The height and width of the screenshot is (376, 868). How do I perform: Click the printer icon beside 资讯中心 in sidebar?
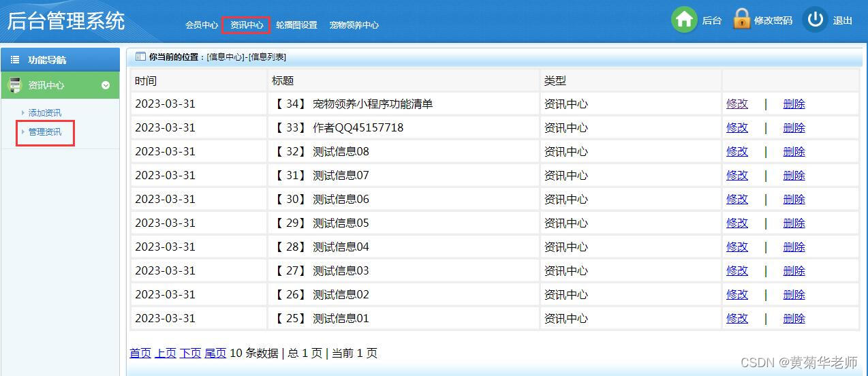15,85
